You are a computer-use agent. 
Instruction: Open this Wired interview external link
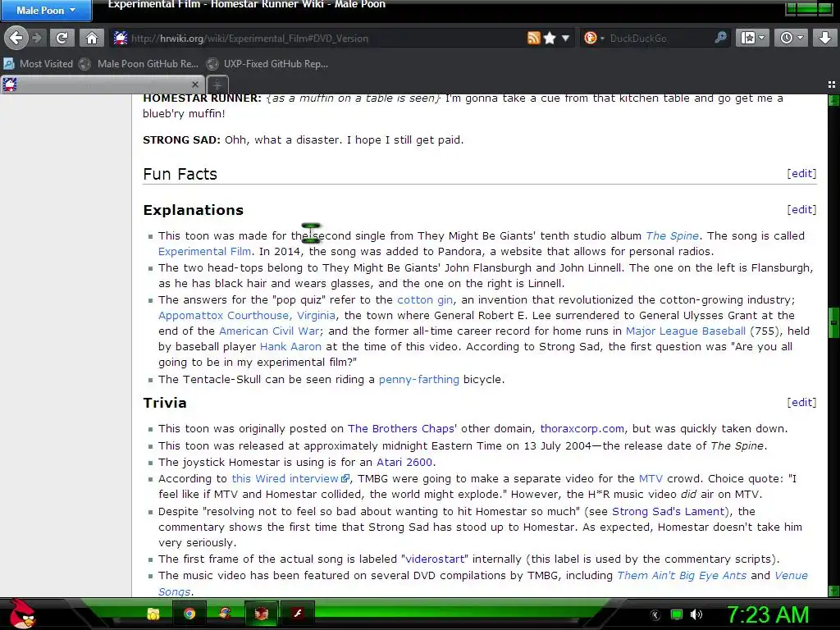[x=290, y=478]
